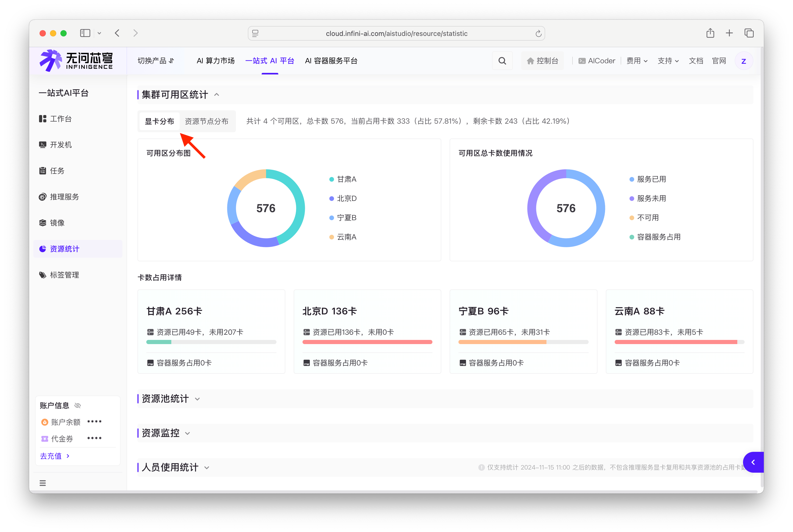Viewport: 793px width, 532px height.
Task: Click the search magnifier icon
Action: click(502, 61)
